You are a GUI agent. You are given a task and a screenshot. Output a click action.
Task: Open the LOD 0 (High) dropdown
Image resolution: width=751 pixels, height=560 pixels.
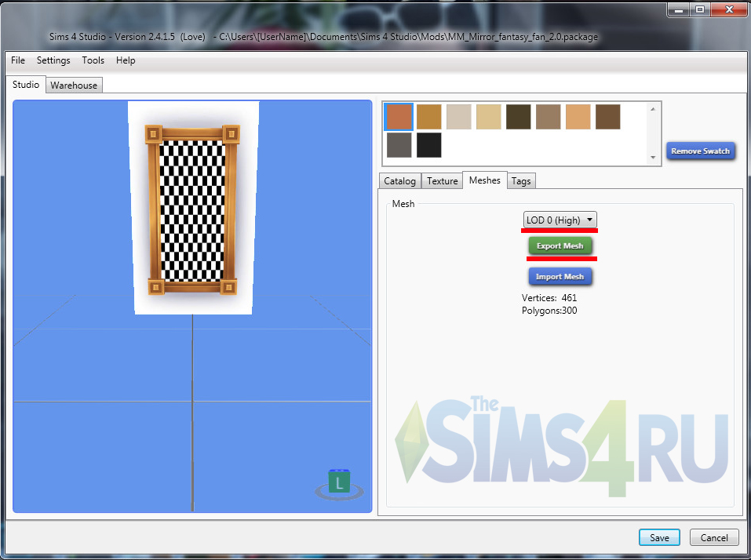(560, 220)
